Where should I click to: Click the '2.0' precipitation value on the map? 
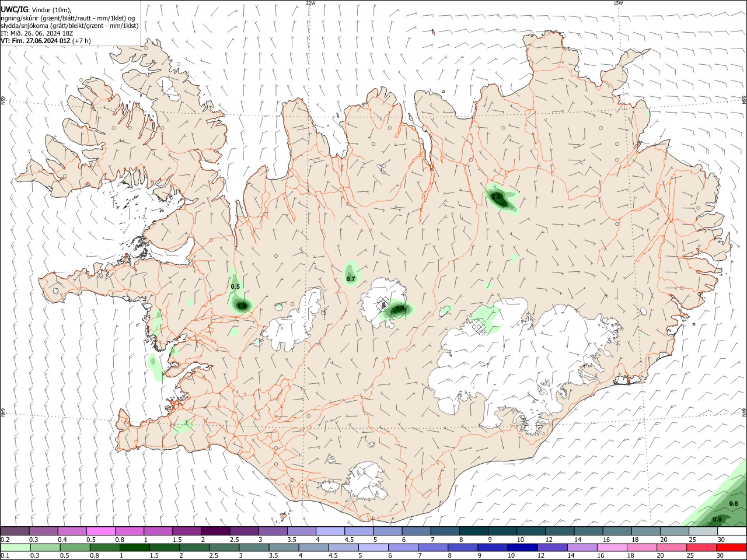coord(496,197)
